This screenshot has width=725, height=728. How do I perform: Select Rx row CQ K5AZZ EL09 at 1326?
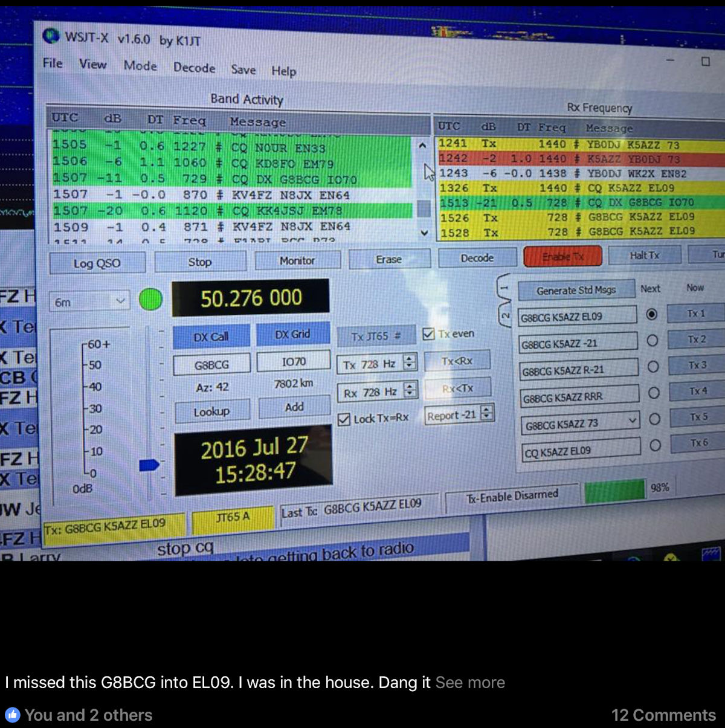pos(580,188)
